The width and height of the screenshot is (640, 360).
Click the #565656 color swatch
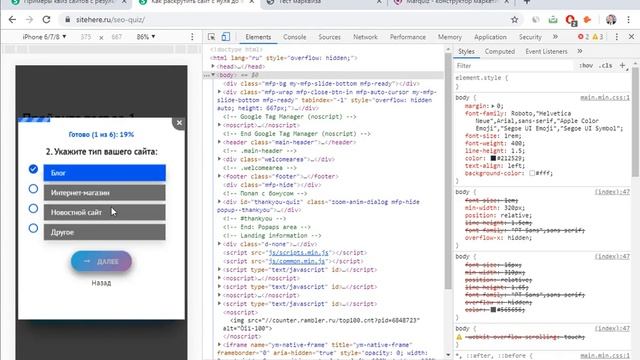(x=493, y=310)
